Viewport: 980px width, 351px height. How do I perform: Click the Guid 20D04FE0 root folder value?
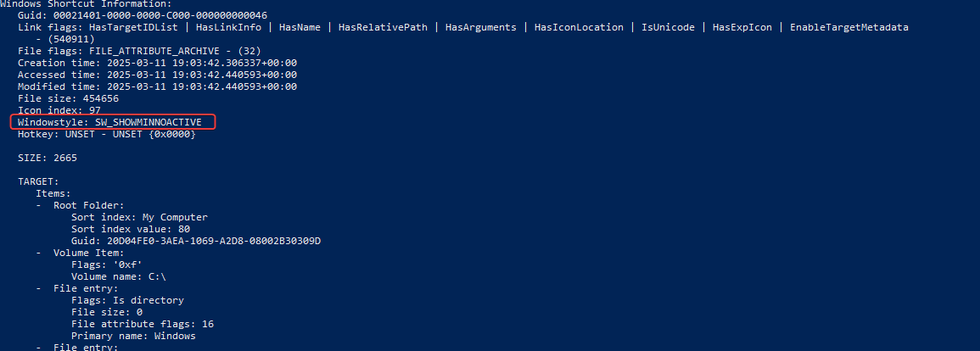[196, 241]
